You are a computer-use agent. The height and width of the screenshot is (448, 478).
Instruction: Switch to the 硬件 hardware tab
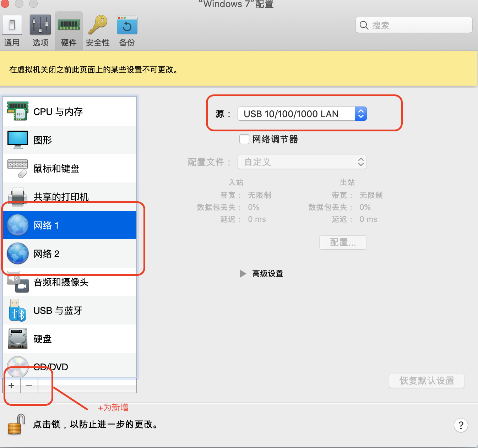point(69,31)
